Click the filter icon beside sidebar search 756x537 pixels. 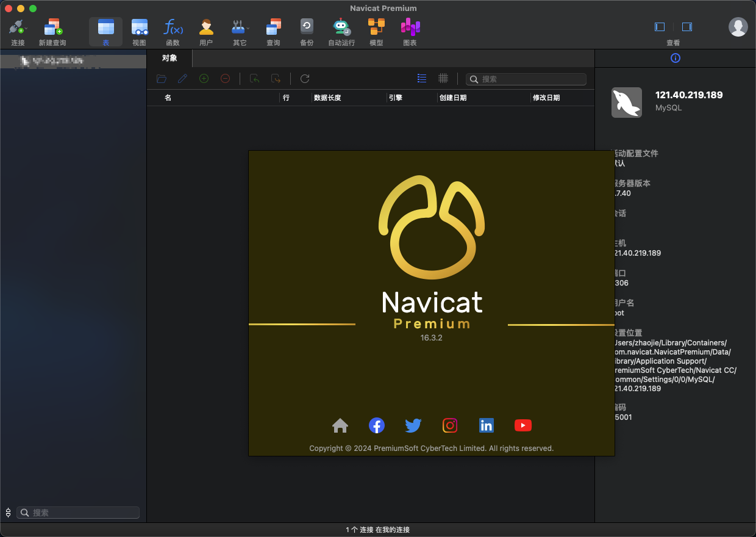(8, 513)
